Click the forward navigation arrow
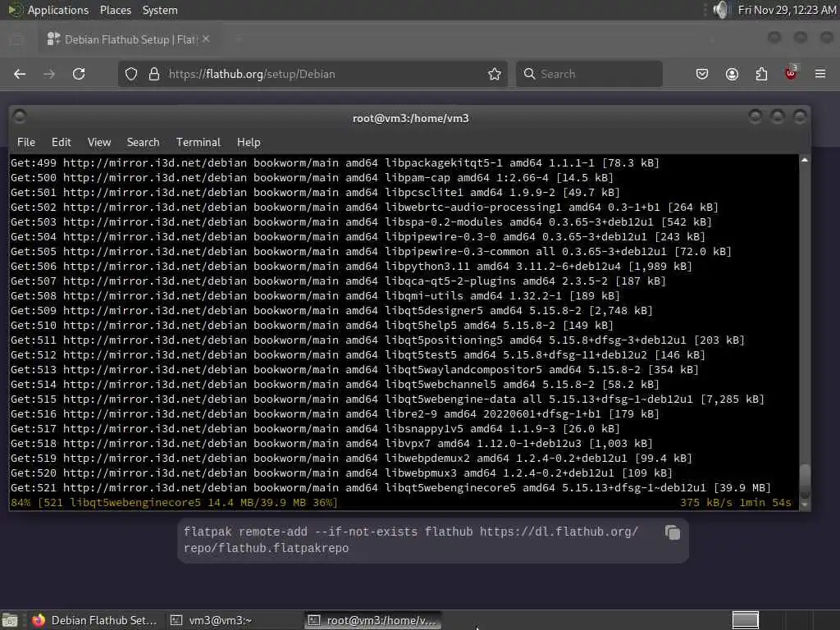The image size is (840, 630). point(49,74)
